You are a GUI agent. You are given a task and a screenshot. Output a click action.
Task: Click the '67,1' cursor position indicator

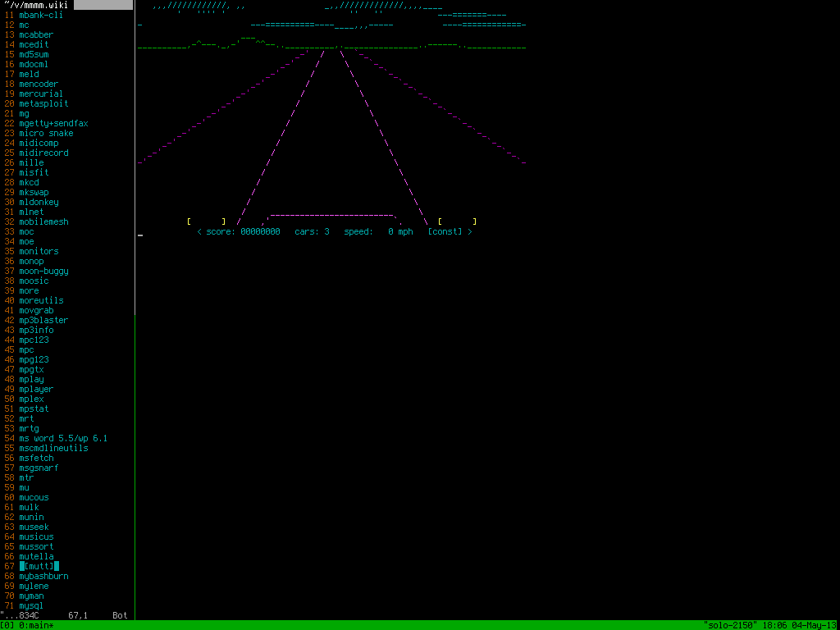click(x=78, y=615)
